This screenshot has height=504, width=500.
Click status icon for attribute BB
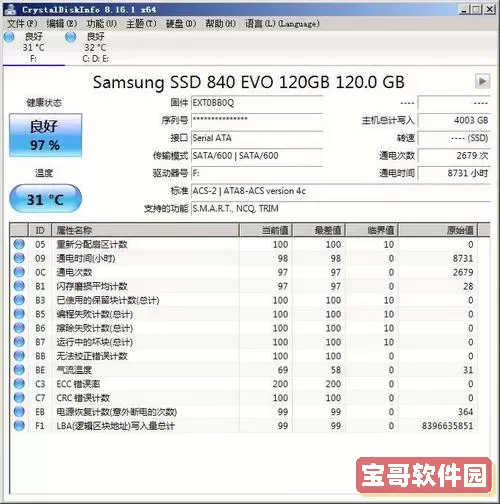tap(19, 356)
